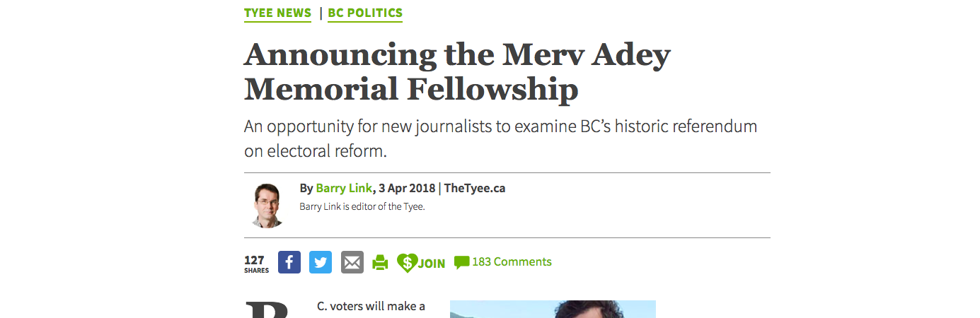Image resolution: width=980 pixels, height=318 pixels.
Task: Share the article on Facebook
Action: coord(289,262)
